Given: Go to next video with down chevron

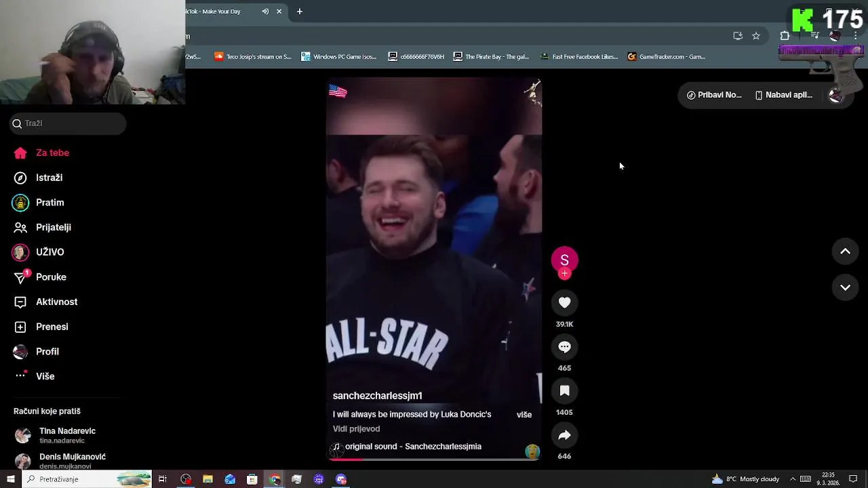Looking at the screenshot, I should [845, 287].
